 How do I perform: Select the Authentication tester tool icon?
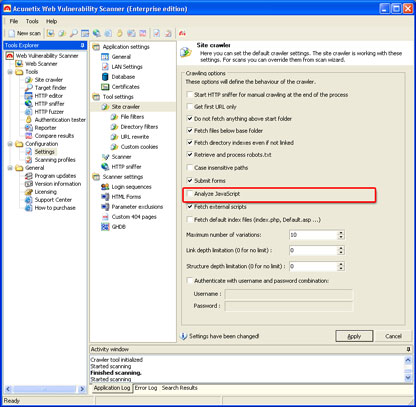click(x=29, y=120)
